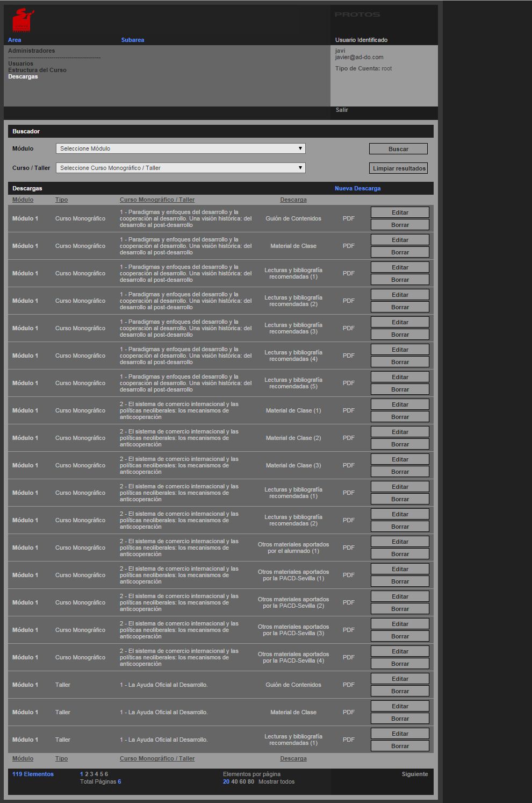The image size is (532, 803).
Task: Sort by top Curso Monográfico / Taller header
Action: [157, 200]
